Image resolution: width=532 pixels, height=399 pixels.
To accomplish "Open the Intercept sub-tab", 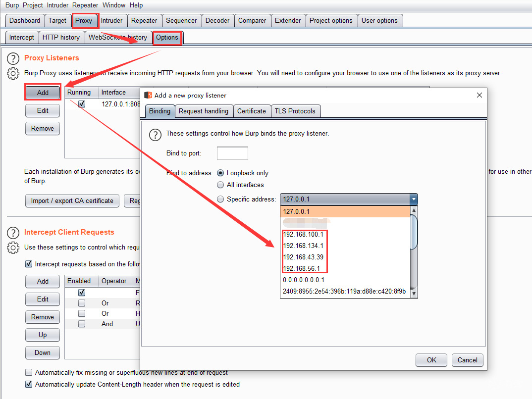I will (x=22, y=37).
